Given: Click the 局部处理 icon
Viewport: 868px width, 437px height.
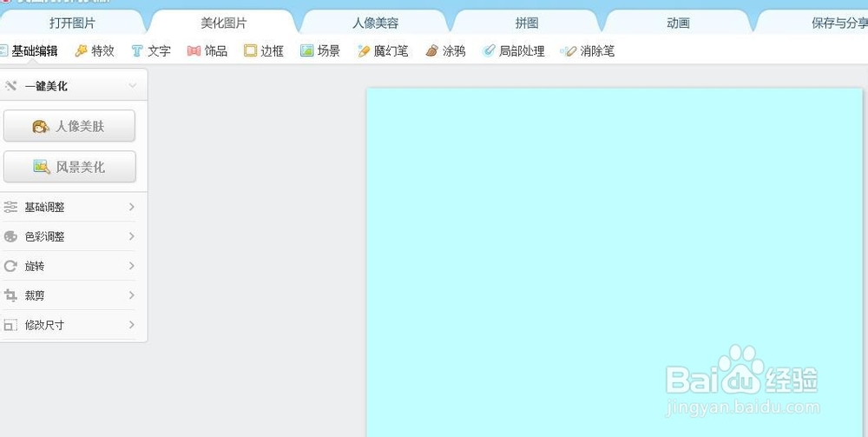Looking at the screenshot, I should pyautogui.click(x=488, y=51).
